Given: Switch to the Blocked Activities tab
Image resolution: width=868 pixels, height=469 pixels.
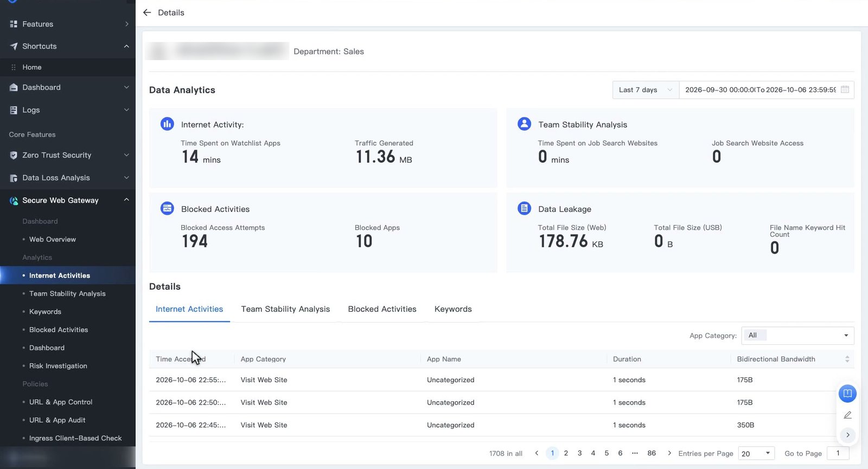Looking at the screenshot, I should [x=382, y=309].
